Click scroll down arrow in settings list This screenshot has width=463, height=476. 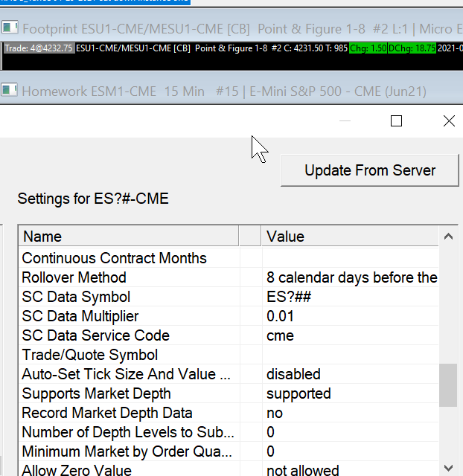(x=448, y=468)
